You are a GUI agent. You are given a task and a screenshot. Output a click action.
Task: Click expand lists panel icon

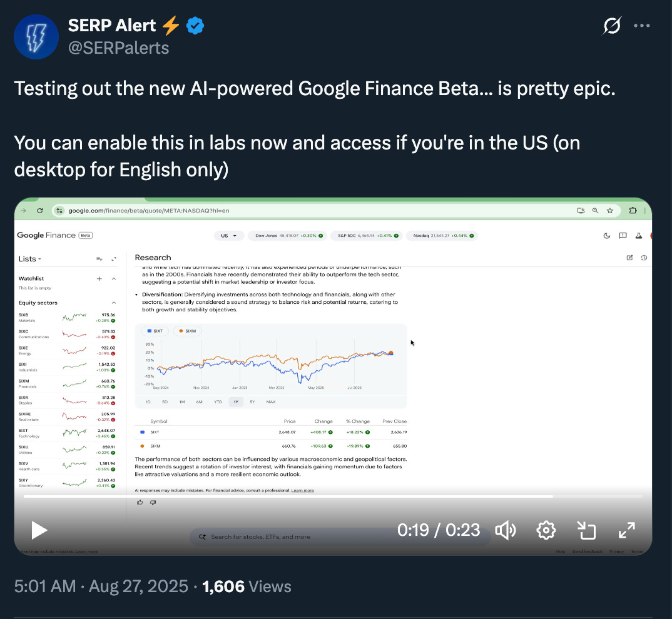pyautogui.click(x=114, y=259)
